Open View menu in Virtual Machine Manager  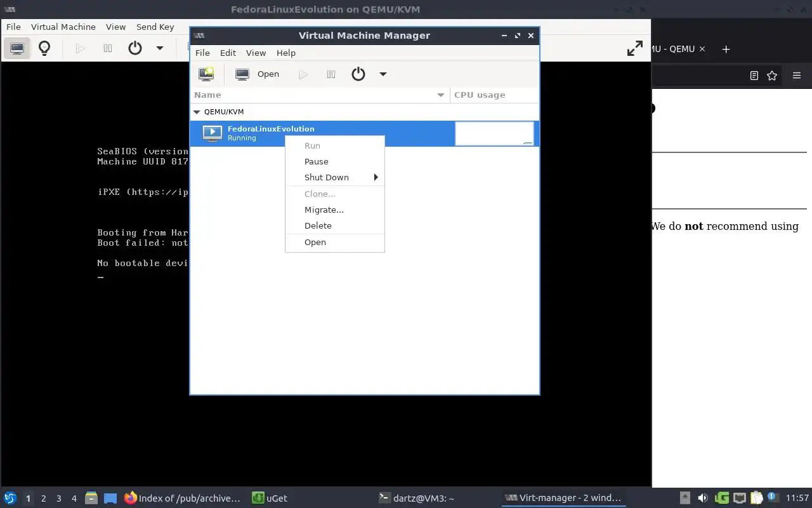256,53
